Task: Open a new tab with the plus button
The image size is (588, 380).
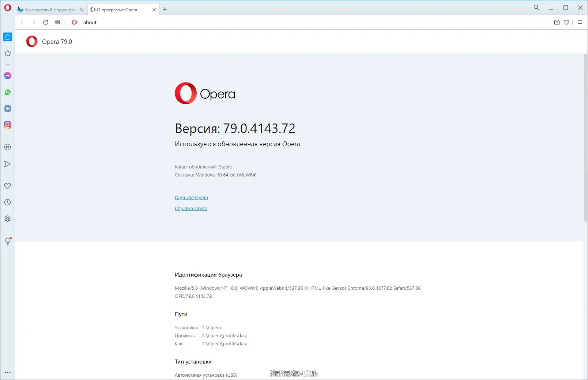Action: (165, 9)
